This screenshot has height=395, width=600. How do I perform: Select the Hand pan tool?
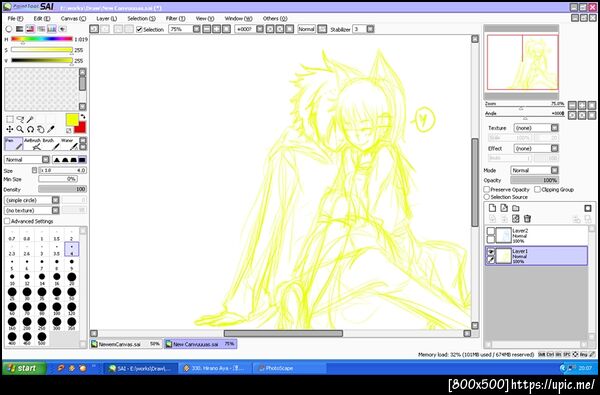click(x=41, y=129)
